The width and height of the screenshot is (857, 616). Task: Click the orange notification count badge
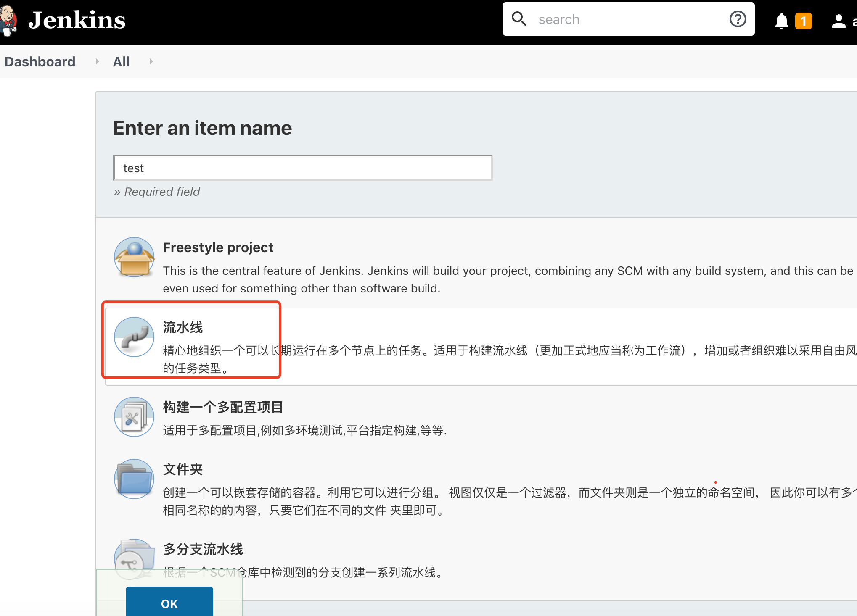(803, 21)
